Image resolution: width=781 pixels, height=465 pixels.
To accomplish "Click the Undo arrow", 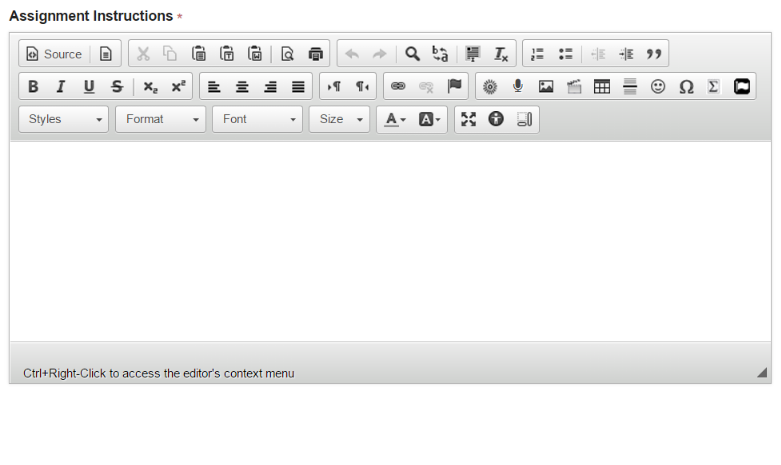I will coord(352,54).
